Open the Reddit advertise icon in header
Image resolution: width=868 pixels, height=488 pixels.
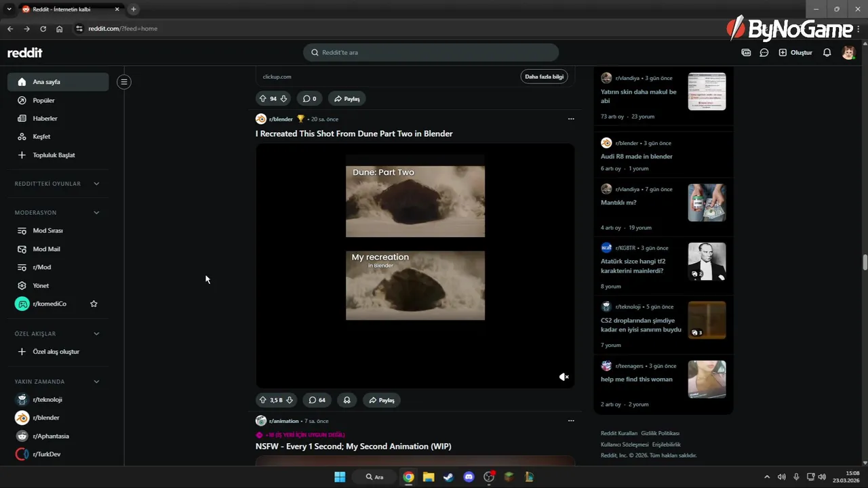[746, 52]
